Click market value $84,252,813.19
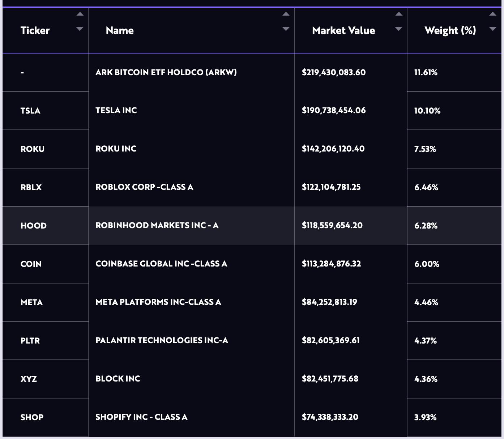The image size is (504, 439). 329,302
